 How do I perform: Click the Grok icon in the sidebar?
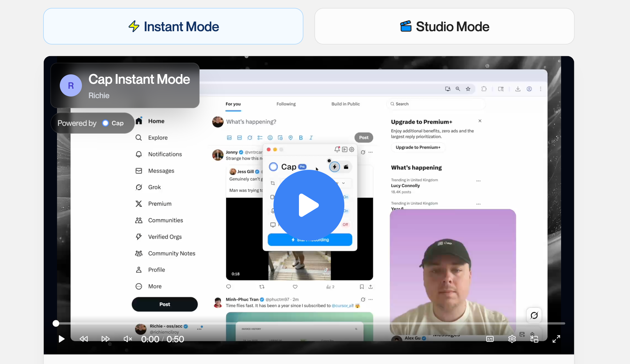coord(139,187)
